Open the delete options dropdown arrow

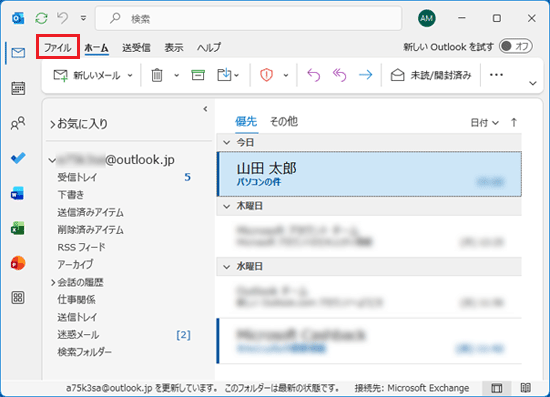(176, 75)
